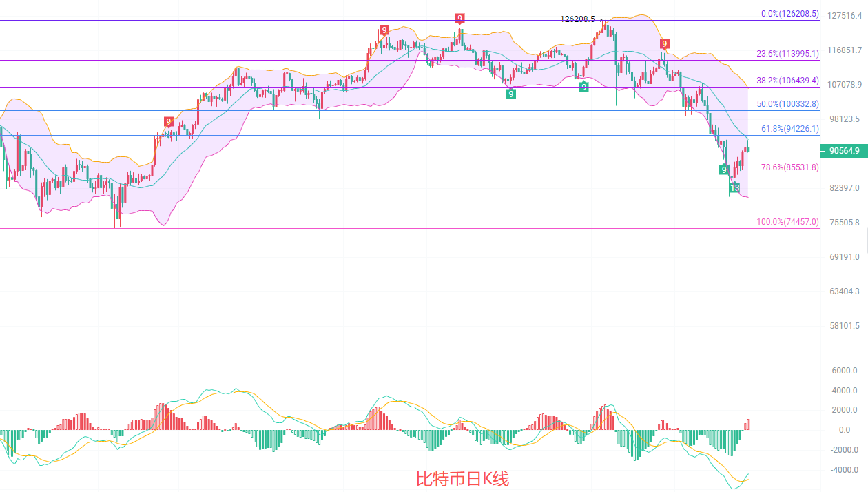The height and width of the screenshot is (492, 868).
Task: Select the rightmost red 9 marker
Action: [x=664, y=44]
